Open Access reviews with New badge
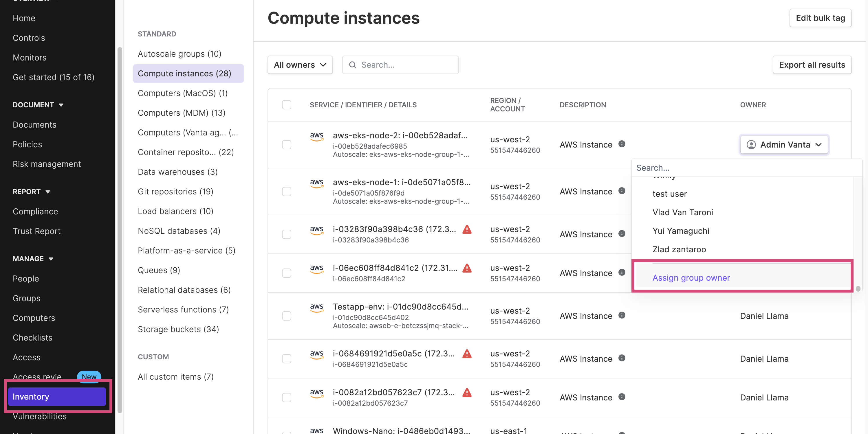Viewport: 868px width, 434px height. coord(57,376)
